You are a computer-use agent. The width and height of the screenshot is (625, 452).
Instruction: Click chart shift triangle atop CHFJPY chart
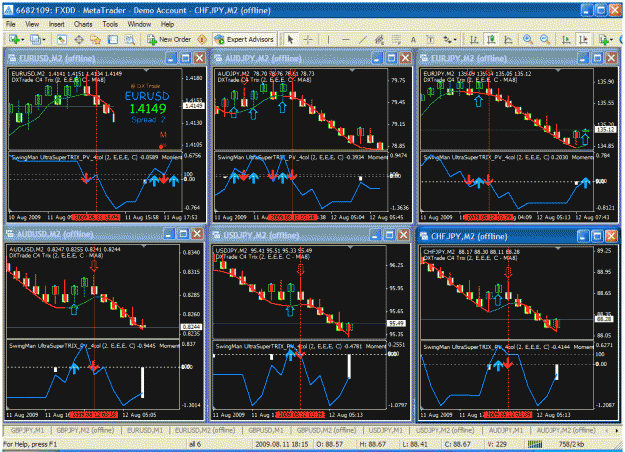click(x=558, y=248)
